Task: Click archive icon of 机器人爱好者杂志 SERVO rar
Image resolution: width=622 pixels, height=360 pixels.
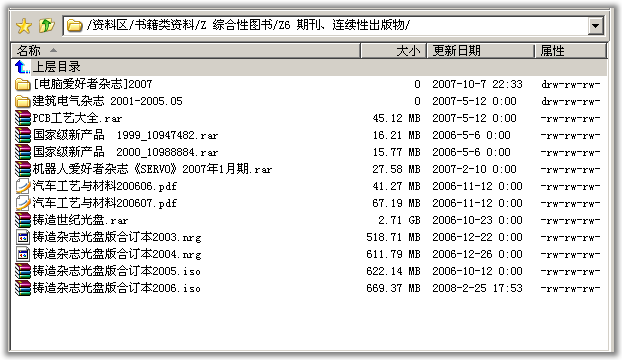Action: coord(23,169)
